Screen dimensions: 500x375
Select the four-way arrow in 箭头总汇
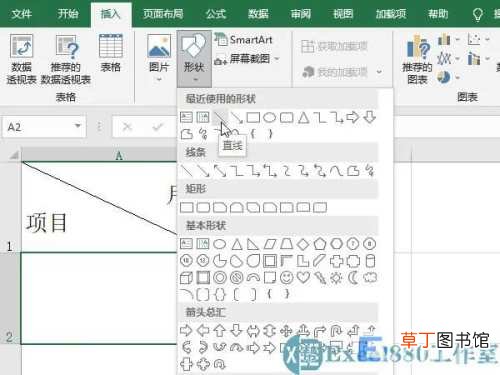[x=286, y=331]
